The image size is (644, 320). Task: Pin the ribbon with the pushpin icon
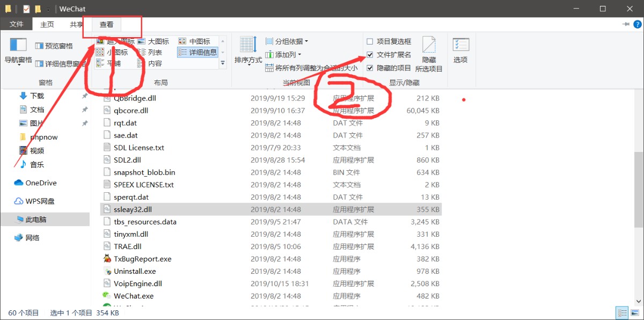[x=626, y=25]
